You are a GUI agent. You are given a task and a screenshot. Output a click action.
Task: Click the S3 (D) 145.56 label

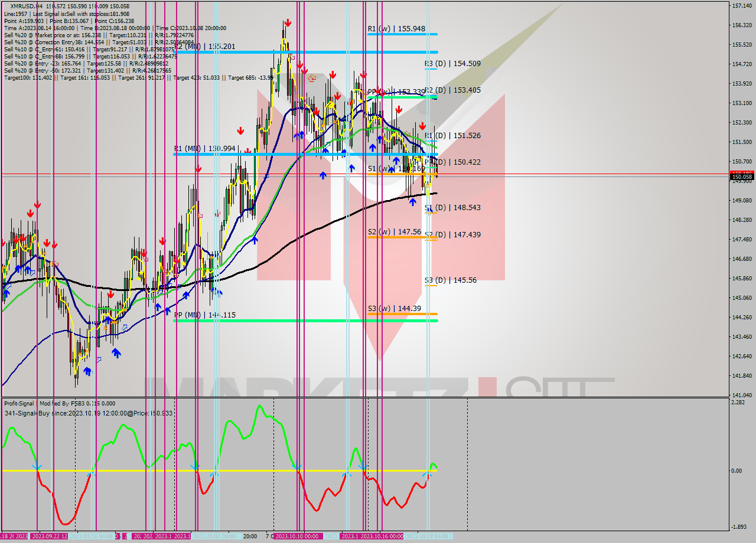coord(451,280)
